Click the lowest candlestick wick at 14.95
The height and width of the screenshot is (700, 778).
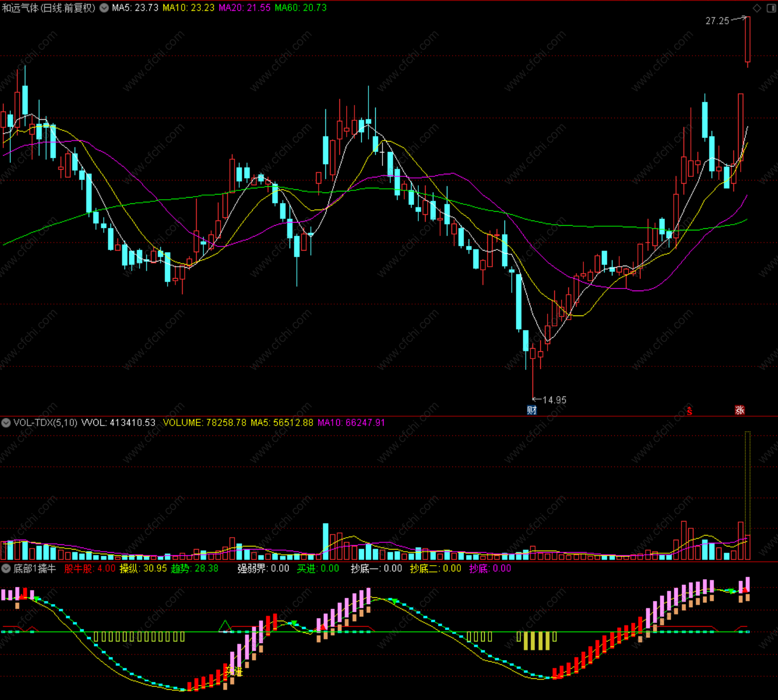coord(533,371)
